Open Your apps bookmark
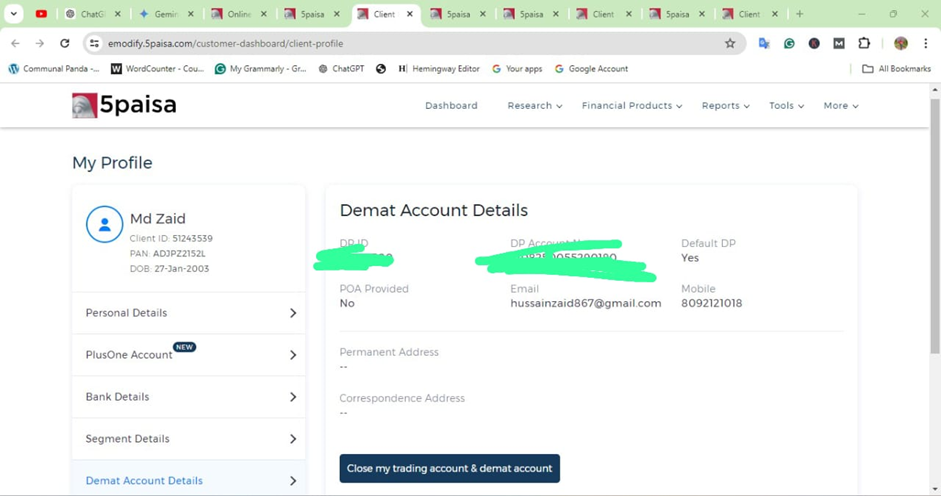 (517, 69)
